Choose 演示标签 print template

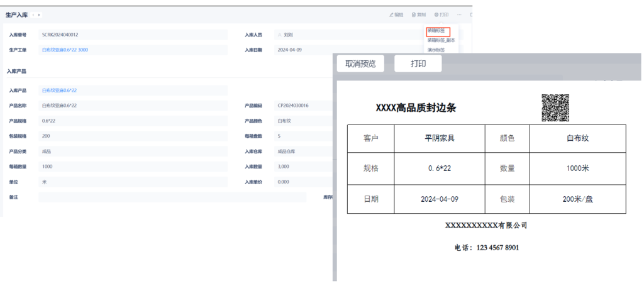coord(436,50)
